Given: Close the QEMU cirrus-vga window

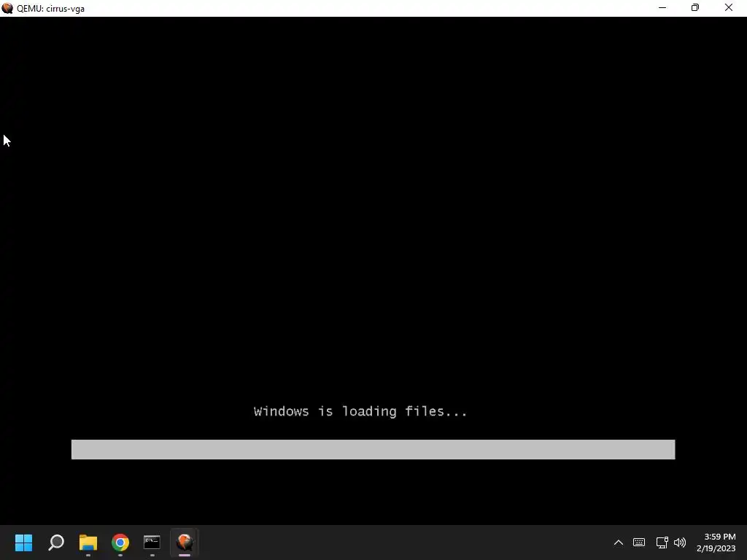Looking at the screenshot, I should [x=729, y=7].
